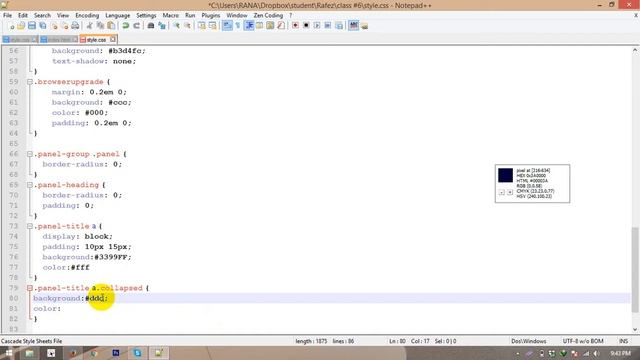Image resolution: width=640 pixels, height=360 pixels.
Task: Click the INS status bar indicator
Action: tap(623, 341)
